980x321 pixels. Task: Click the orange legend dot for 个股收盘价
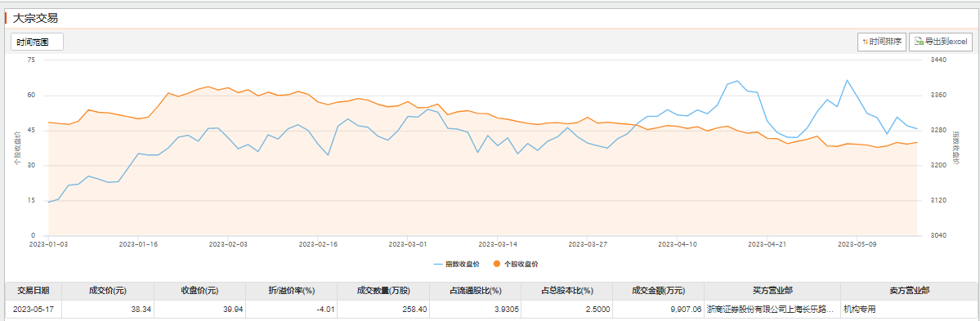497,264
